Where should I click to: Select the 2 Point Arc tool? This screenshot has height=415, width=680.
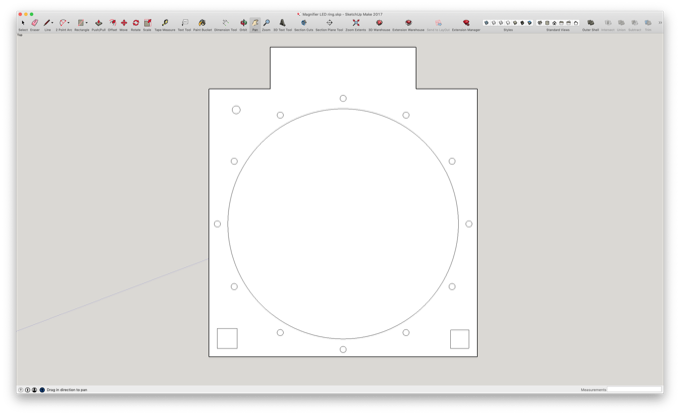point(63,23)
